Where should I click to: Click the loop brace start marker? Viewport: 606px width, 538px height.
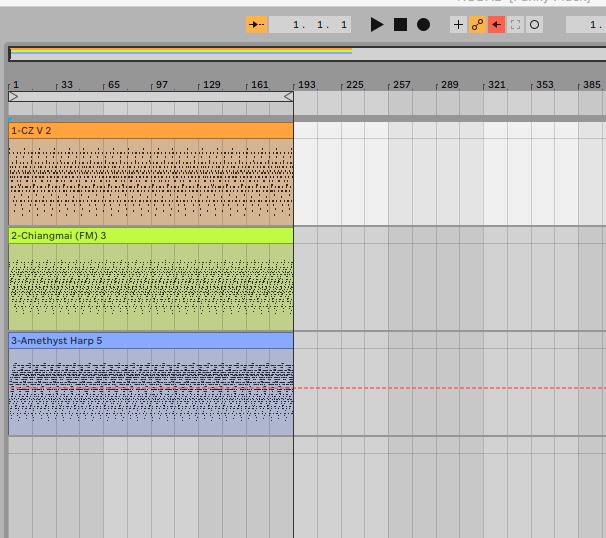coord(14,96)
